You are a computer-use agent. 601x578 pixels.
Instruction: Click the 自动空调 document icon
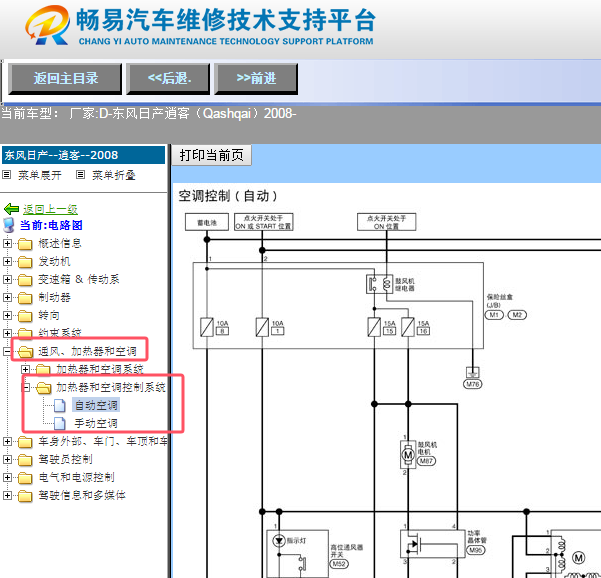tap(59, 406)
